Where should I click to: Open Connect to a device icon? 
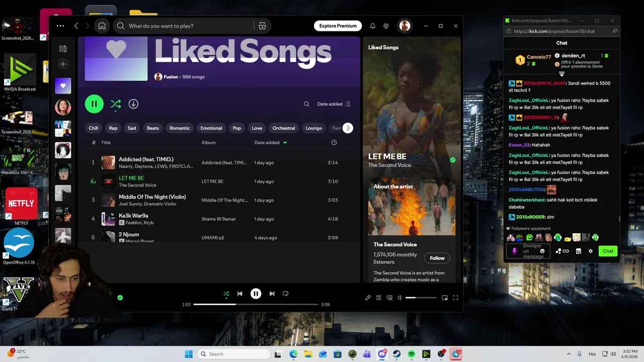(389, 298)
